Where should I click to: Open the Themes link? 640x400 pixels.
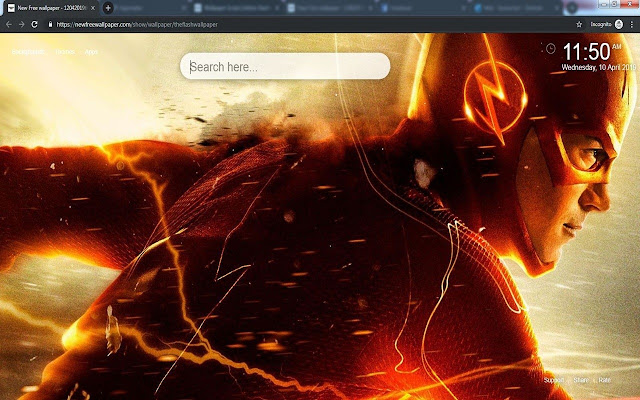pos(65,52)
